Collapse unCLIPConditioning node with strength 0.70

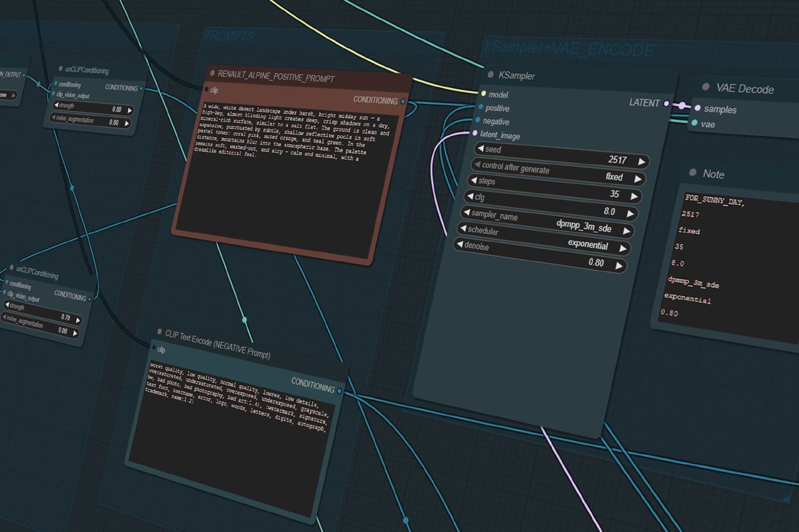(11, 268)
